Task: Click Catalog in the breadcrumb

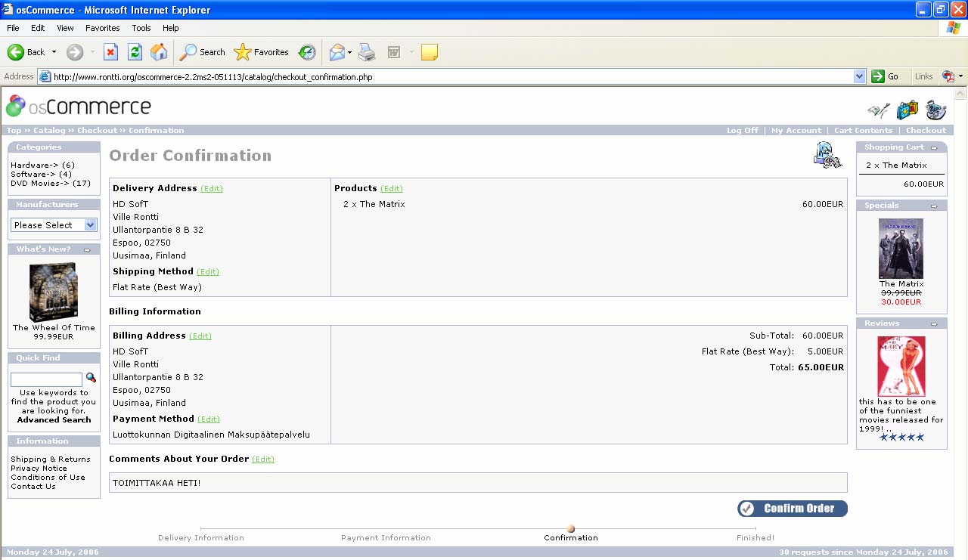Action: [49, 131]
